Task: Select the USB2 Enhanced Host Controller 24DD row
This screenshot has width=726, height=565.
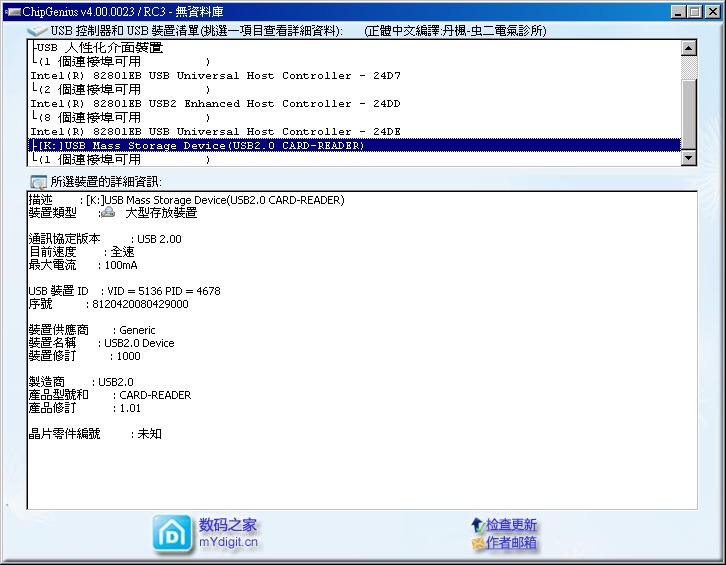Action: (355, 103)
